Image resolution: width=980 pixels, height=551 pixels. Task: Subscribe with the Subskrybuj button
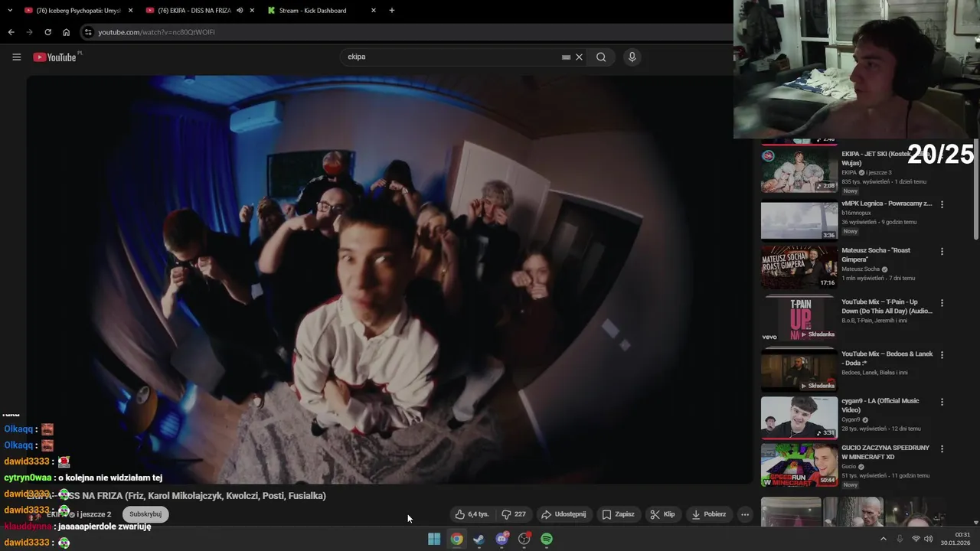click(145, 514)
